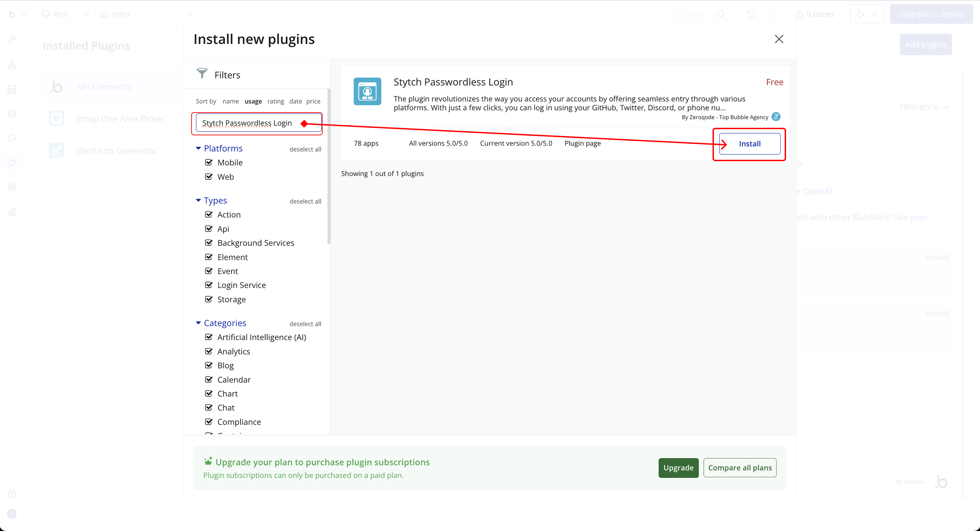980x531 pixels.
Task: Open the Design tab pencil icon
Action: click(x=12, y=40)
